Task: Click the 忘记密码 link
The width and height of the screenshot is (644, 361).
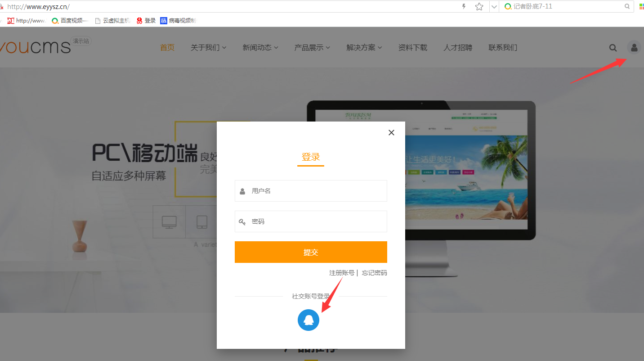Action: [374, 273]
